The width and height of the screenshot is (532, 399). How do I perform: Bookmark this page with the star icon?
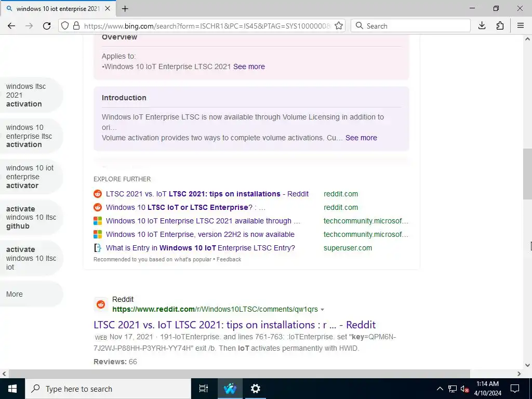pyautogui.click(x=339, y=26)
